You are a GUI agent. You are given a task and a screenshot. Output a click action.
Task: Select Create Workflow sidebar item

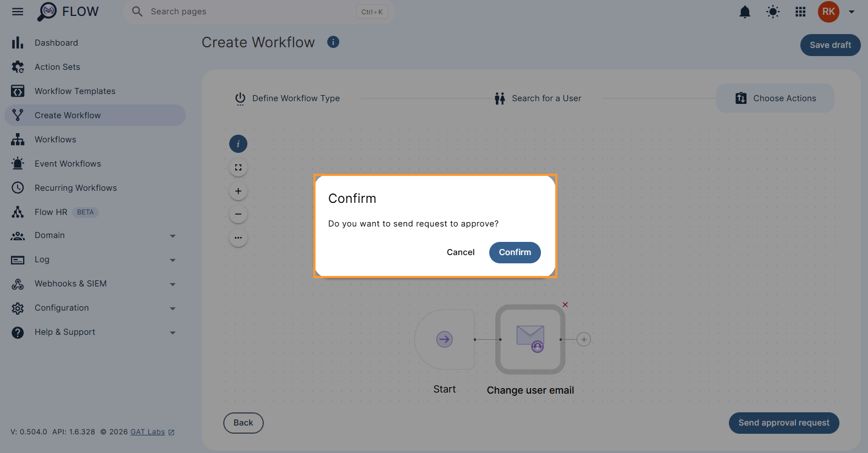pos(95,115)
